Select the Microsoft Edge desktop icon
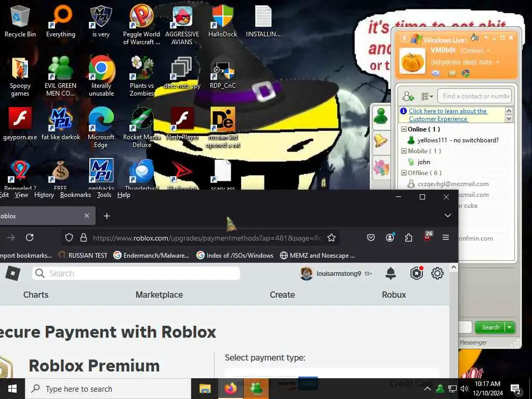This screenshot has width=532, height=399. [x=101, y=128]
